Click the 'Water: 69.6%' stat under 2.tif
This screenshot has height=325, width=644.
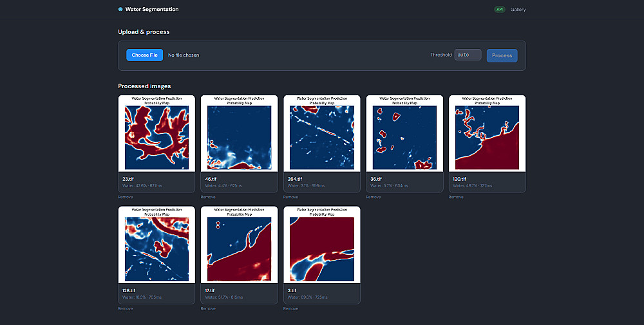point(301,297)
